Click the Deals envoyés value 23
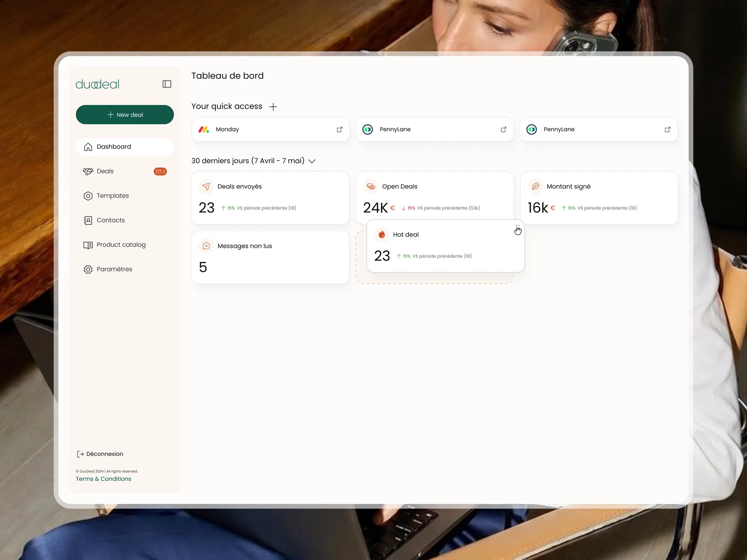This screenshot has width=747, height=560. (206, 208)
